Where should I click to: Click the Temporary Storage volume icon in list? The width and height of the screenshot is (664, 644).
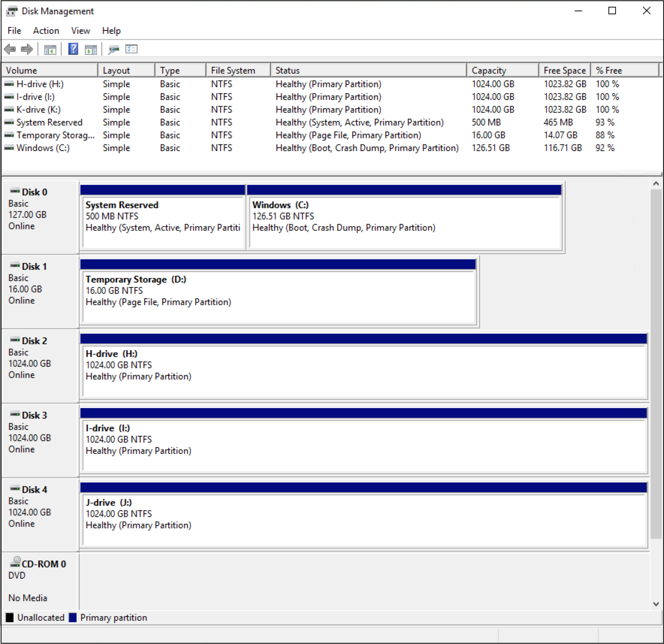pos(9,135)
